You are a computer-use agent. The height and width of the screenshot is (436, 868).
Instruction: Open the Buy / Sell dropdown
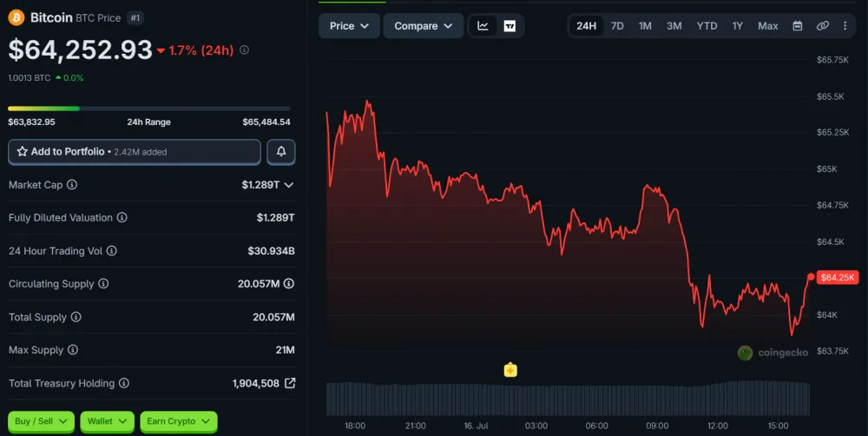pyautogui.click(x=41, y=421)
